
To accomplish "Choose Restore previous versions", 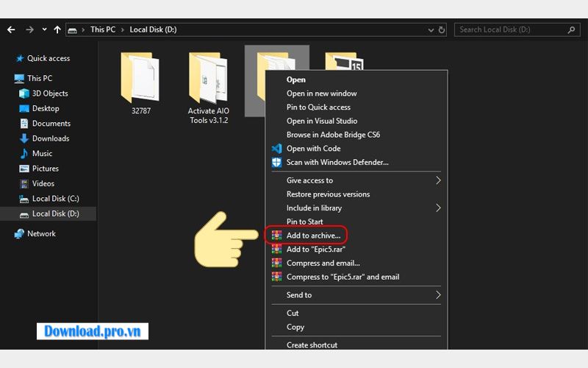I will tap(328, 194).
